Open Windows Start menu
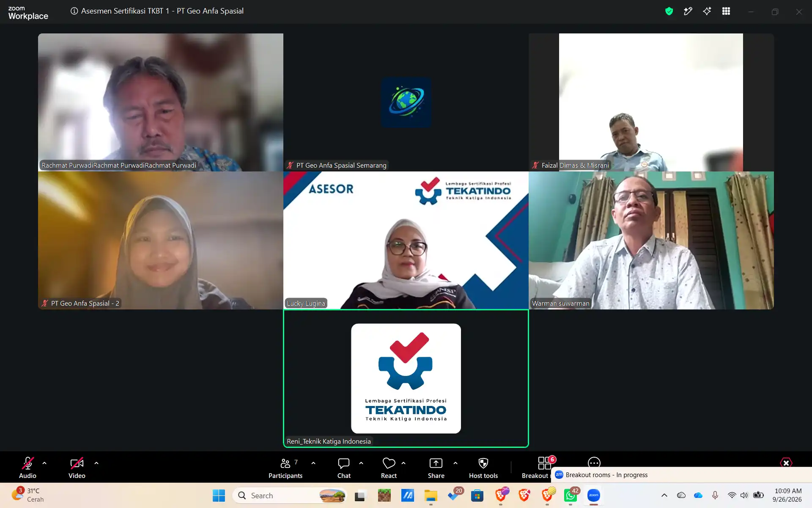 point(219,495)
